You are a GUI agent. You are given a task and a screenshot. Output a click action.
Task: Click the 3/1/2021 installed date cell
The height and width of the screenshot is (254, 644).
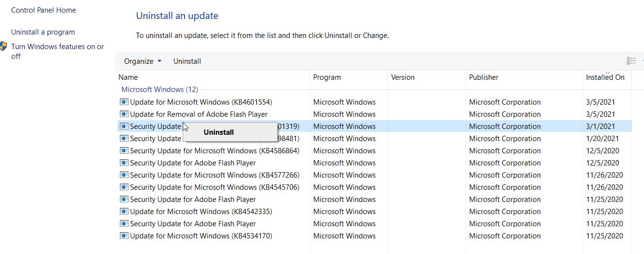600,127
